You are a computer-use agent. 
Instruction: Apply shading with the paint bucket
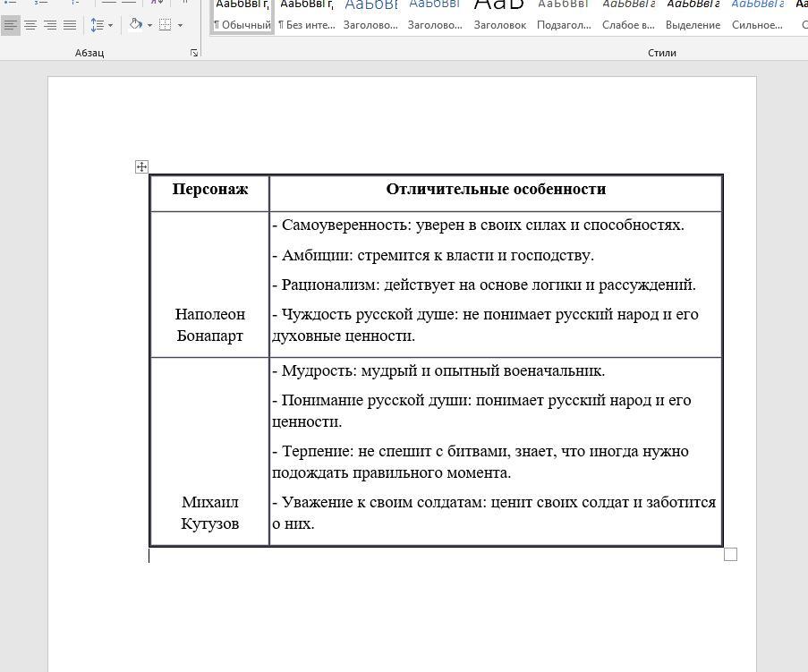point(136,24)
